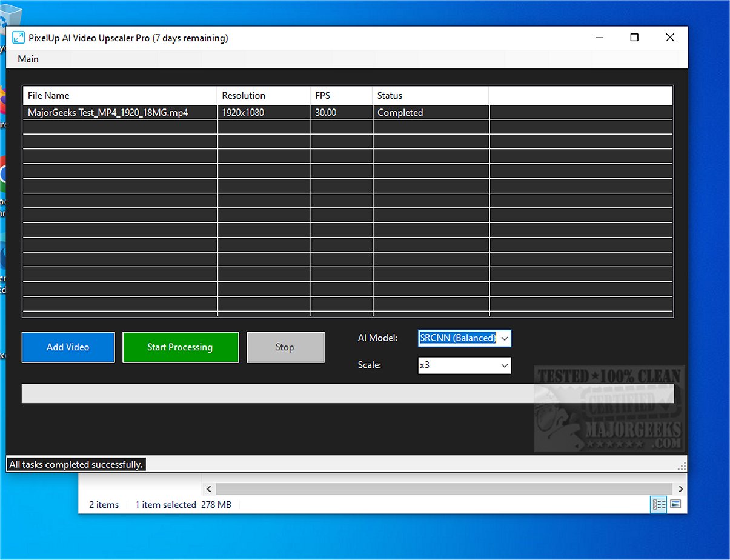Image resolution: width=730 pixels, height=560 pixels.
Task: Click the Status column header
Action: [430, 95]
